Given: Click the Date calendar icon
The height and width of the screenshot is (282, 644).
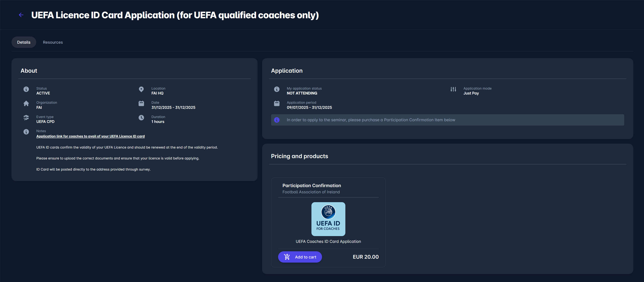Looking at the screenshot, I should 141,103.
